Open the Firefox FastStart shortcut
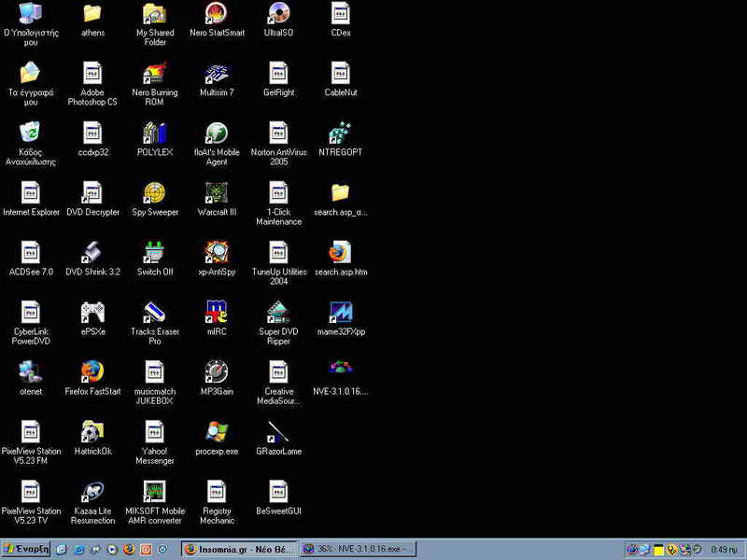The width and height of the screenshot is (747, 560). (x=92, y=372)
